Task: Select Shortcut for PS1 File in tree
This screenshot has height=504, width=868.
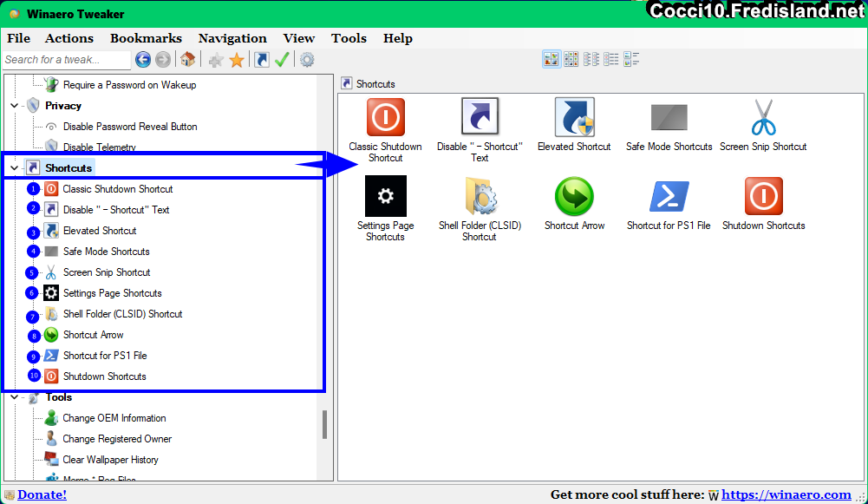Action: [x=105, y=356]
